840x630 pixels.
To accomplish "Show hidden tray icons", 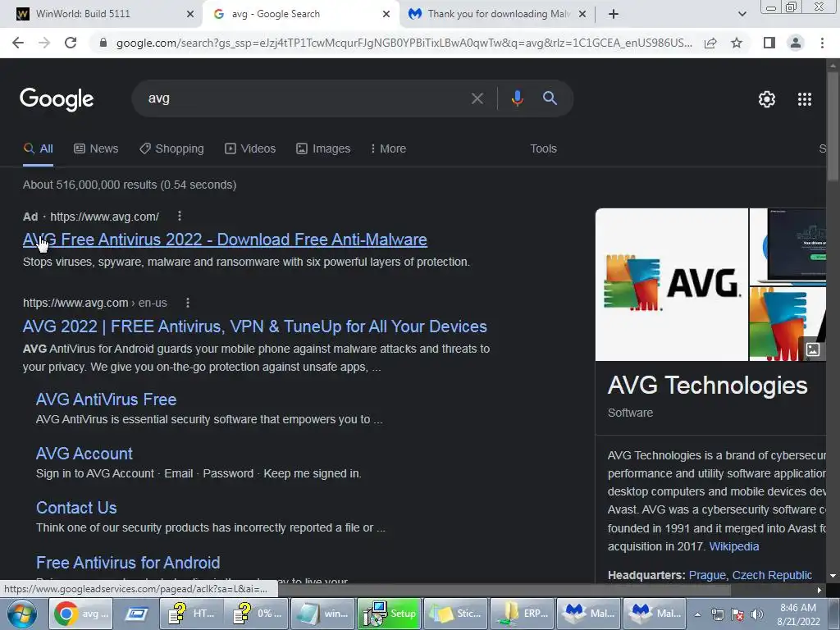I will tap(697, 614).
